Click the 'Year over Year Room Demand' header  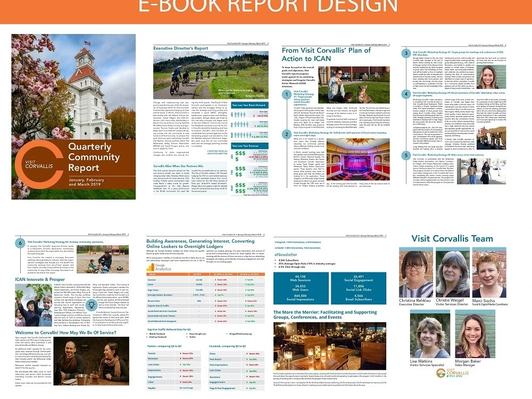point(249,105)
